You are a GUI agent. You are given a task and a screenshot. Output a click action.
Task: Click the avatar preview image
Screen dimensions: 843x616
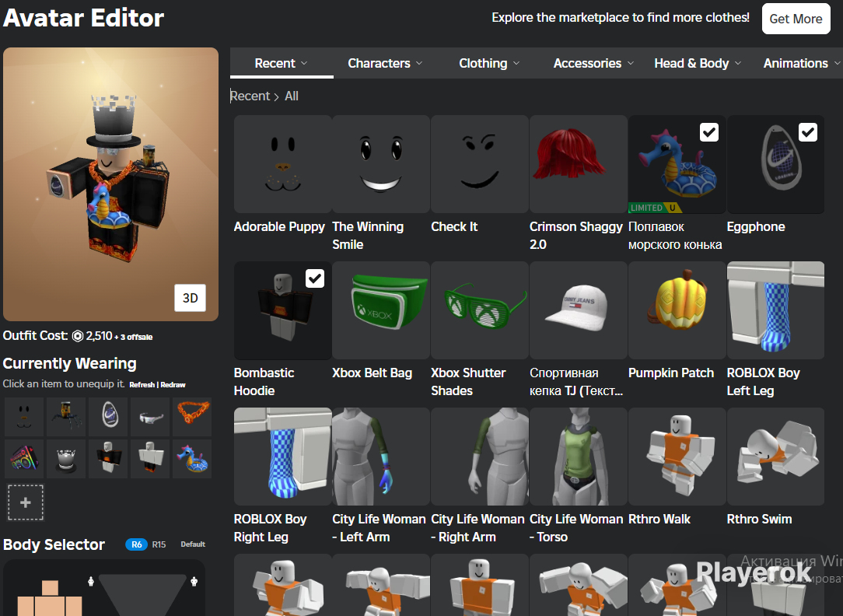coord(110,184)
